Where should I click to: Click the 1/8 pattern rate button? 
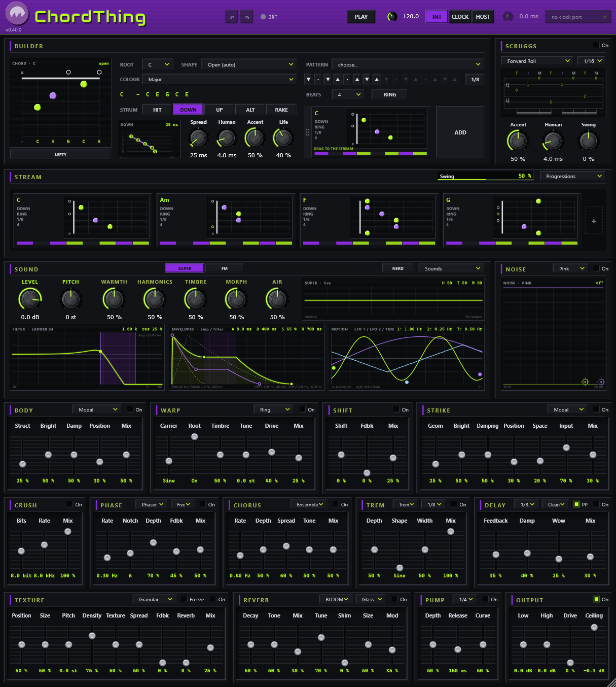(x=475, y=79)
